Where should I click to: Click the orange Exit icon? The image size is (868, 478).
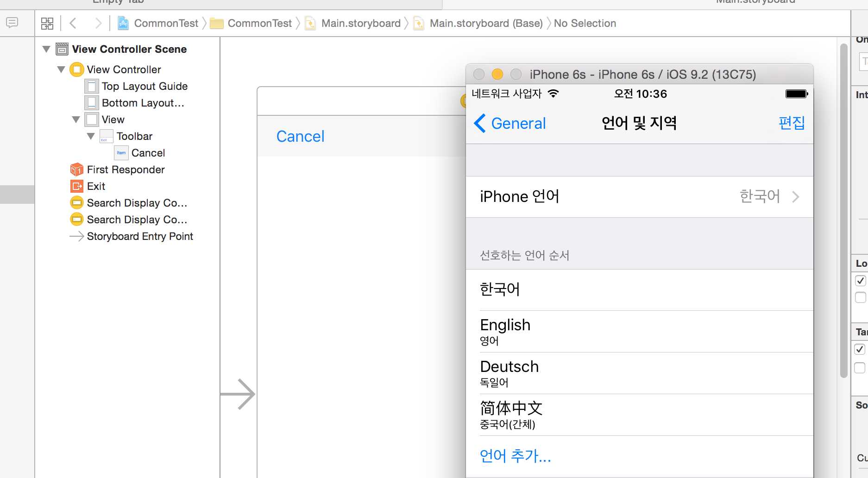click(x=77, y=186)
